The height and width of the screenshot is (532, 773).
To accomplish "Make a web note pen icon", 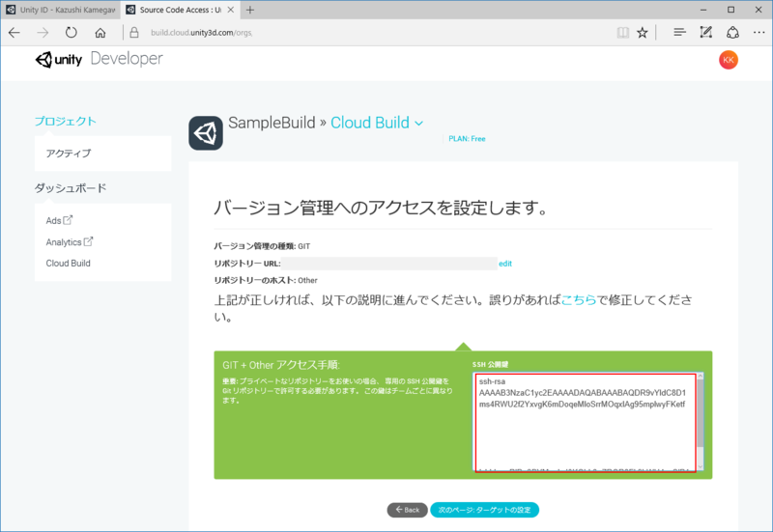I will tap(706, 33).
